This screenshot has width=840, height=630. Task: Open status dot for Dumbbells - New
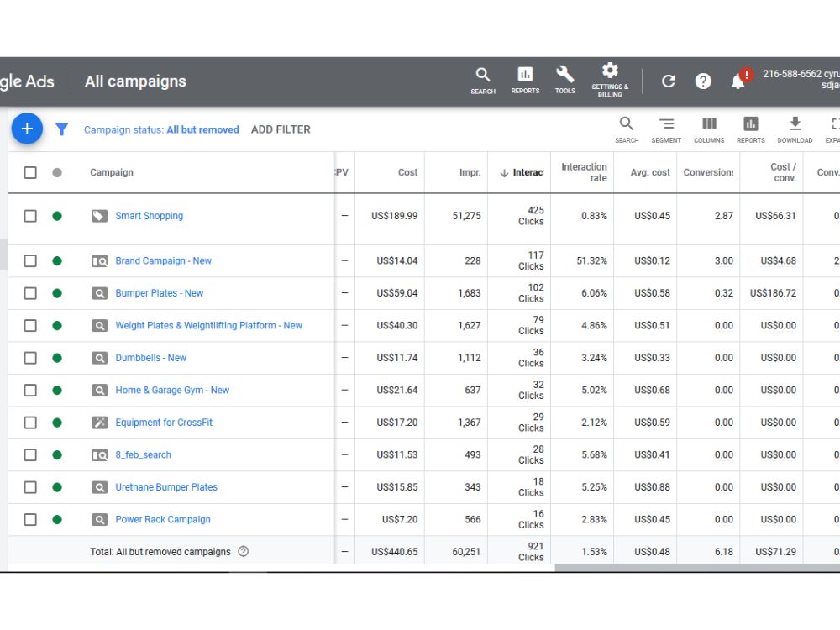click(57, 358)
